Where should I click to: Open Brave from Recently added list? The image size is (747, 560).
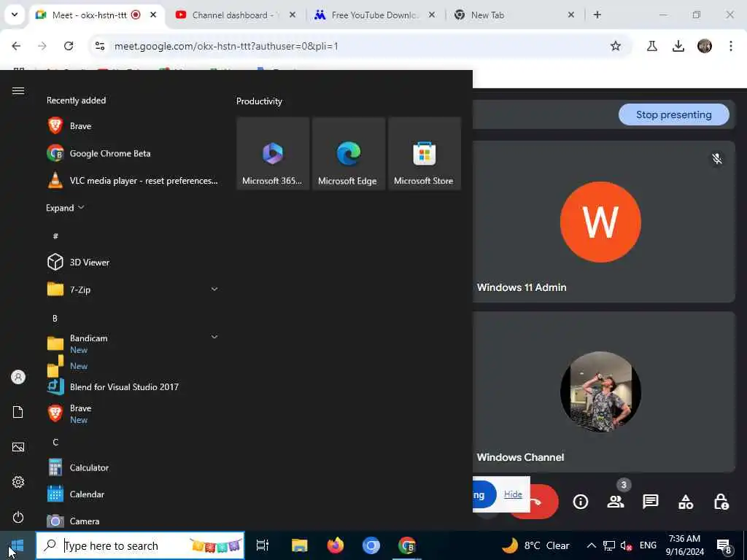click(133, 126)
